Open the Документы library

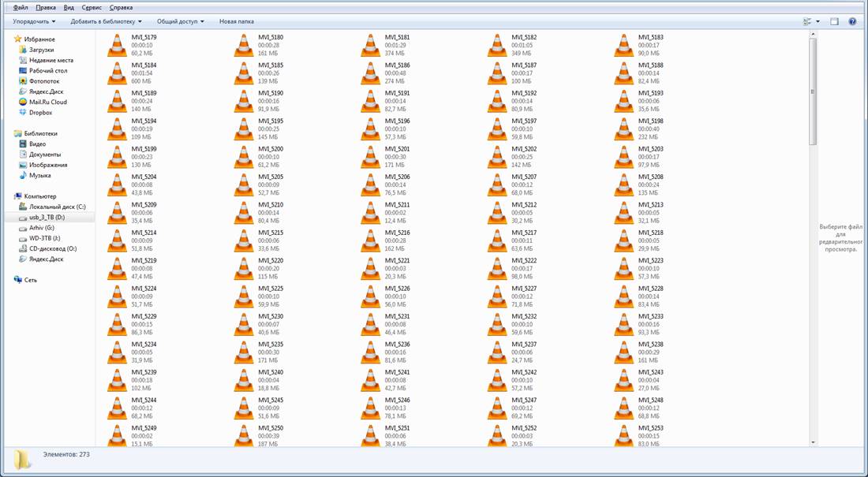pos(45,155)
